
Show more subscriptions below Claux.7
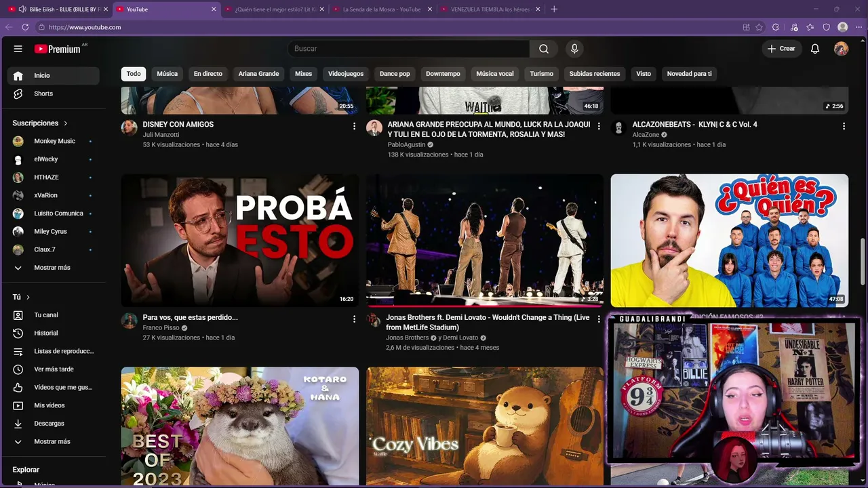click(x=52, y=268)
